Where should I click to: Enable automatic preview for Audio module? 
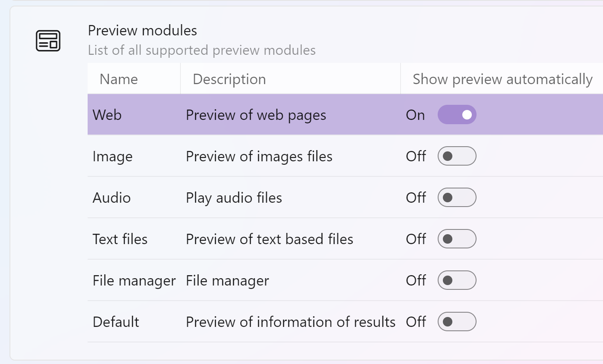457,197
